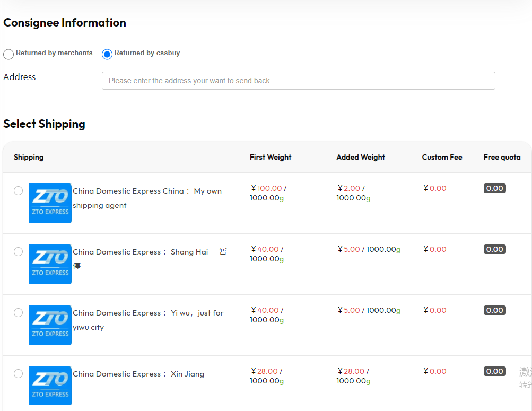Click the ¥28.00 added weight for Xin Jiang
This screenshot has height=411, width=532.
click(351, 371)
